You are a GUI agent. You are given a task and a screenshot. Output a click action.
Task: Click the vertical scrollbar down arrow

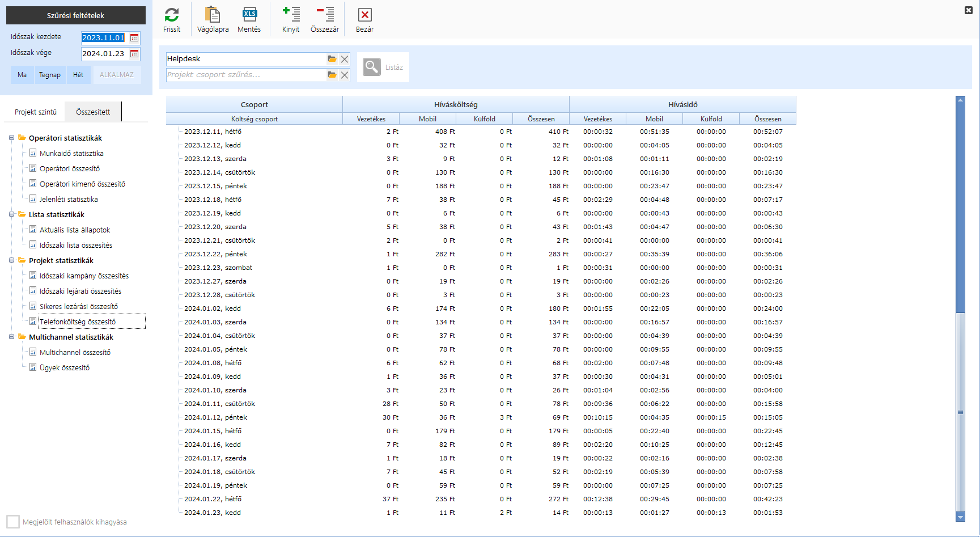pos(960,517)
